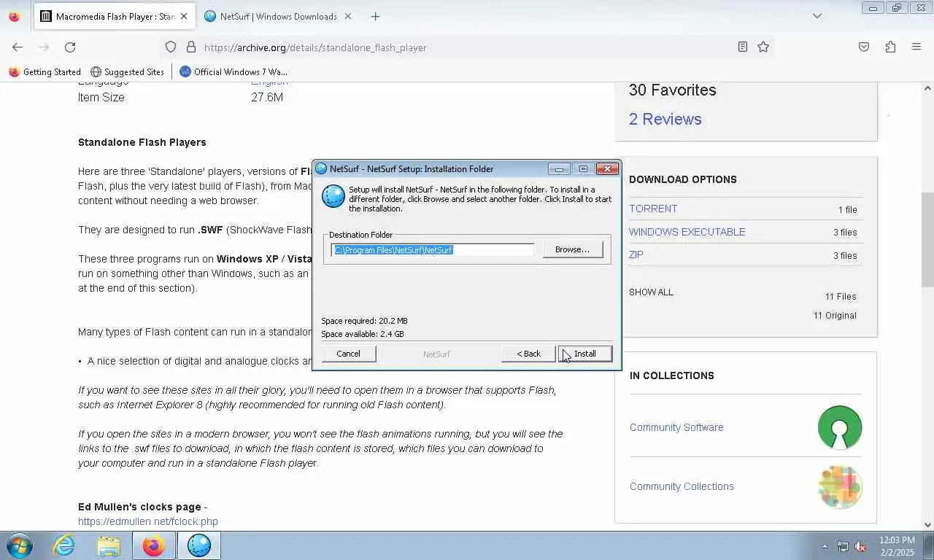934x560 pixels.
Task: Close the NetSurf Downloads tab
Action: 347,16
